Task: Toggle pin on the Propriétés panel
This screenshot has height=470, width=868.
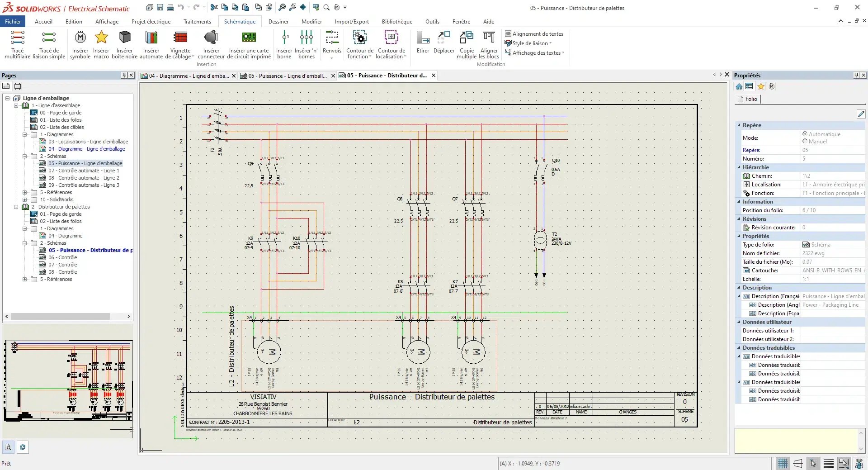Action: point(856,75)
